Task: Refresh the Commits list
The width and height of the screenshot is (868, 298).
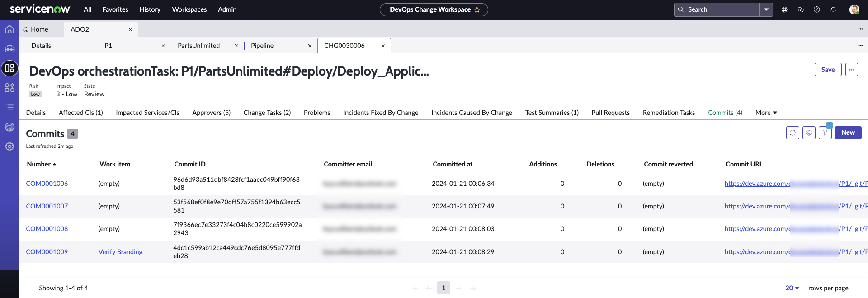Action: tap(793, 132)
